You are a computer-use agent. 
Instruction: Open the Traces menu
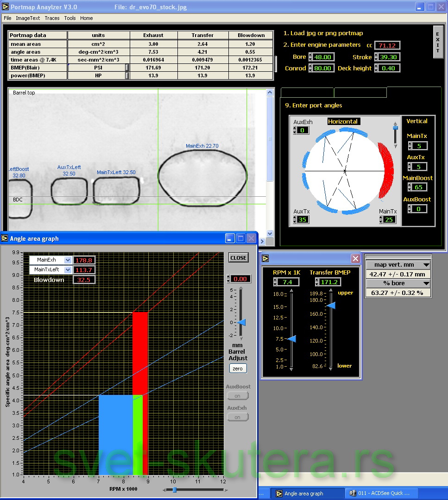[x=52, y=18]
